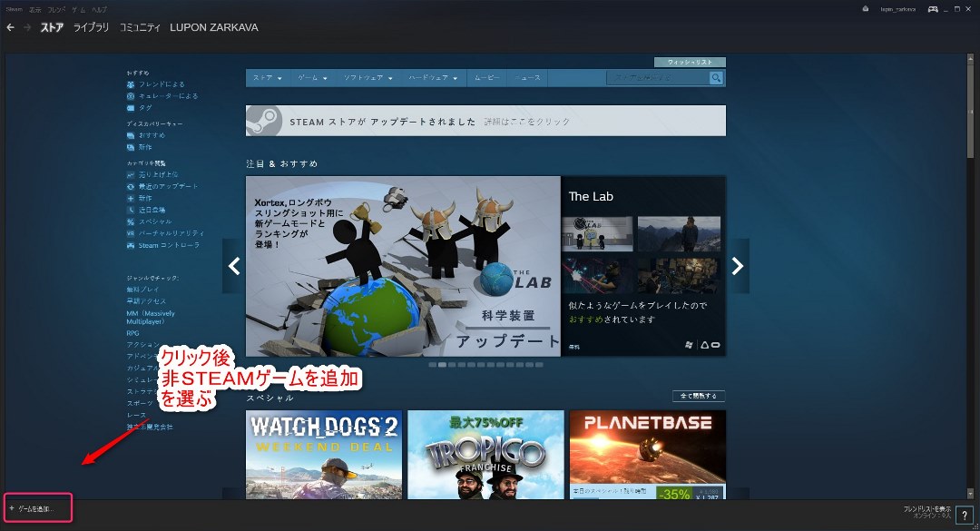Switch to the コミュニティ tab
The width and height of the screenshot is (980, 531).
coord(140,27)
